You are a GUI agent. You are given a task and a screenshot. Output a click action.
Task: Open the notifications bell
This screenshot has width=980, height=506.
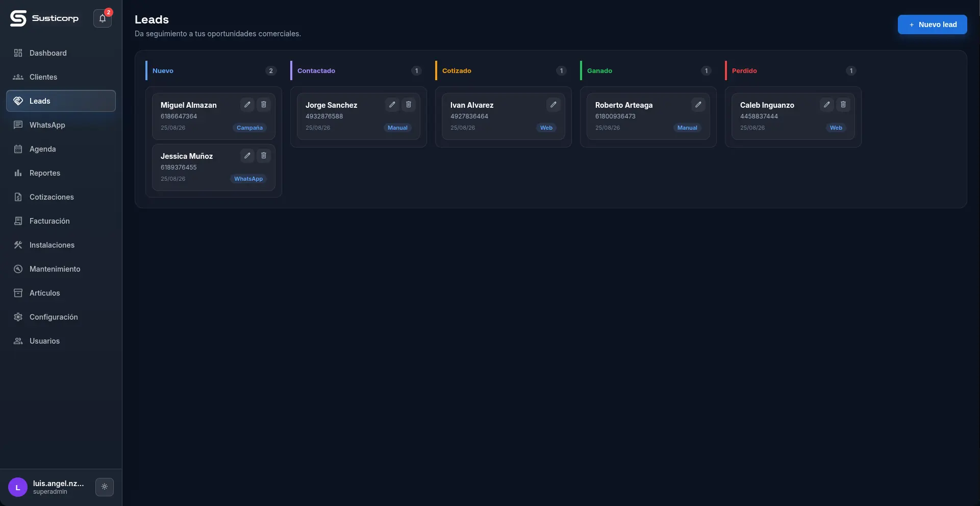[103, 18]
